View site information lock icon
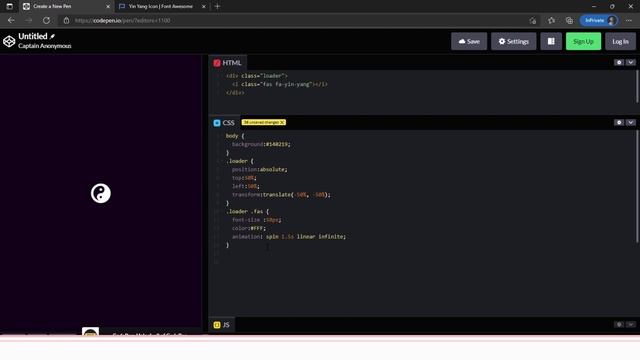Viewport: 640px width, 360px height. point(67,20)
